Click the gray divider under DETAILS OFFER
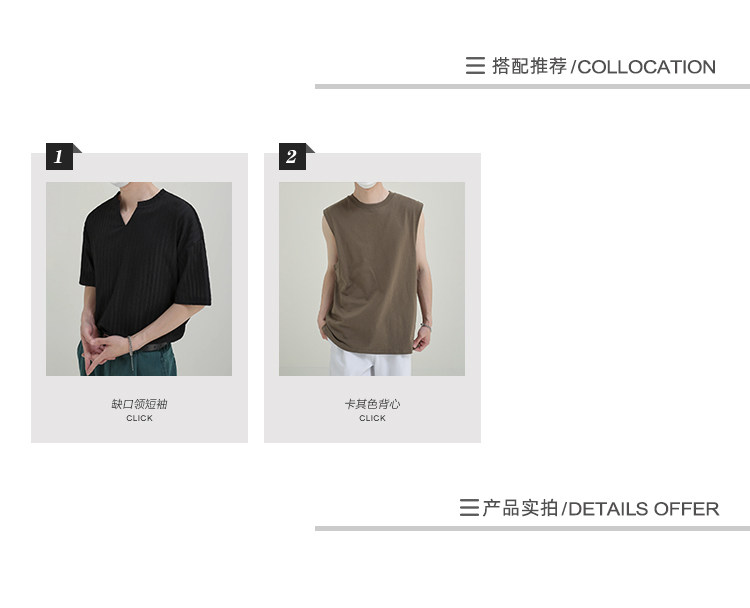 pos(532,529)
